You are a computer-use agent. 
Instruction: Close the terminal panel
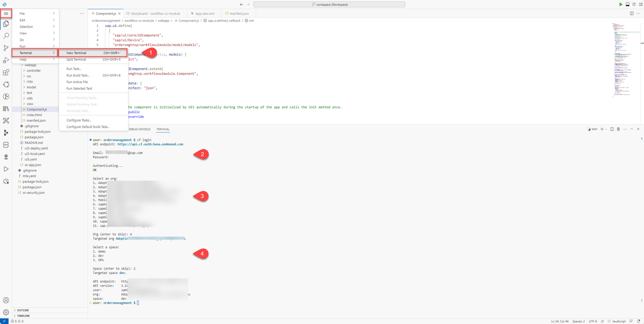pyautogui.click(x=638, y=129)
